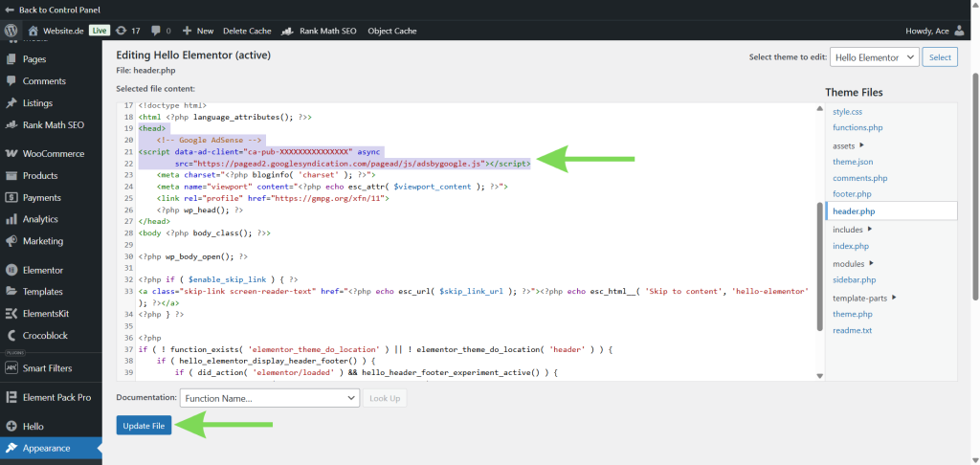Open the Function Name documentation dropdown
The image size is (980, 465).
[x=269, y=398]
